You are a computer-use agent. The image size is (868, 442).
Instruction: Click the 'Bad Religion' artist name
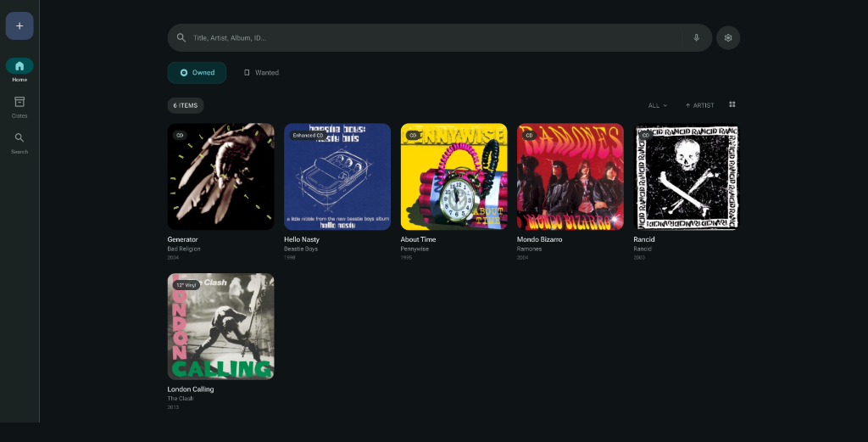(184, 249)
